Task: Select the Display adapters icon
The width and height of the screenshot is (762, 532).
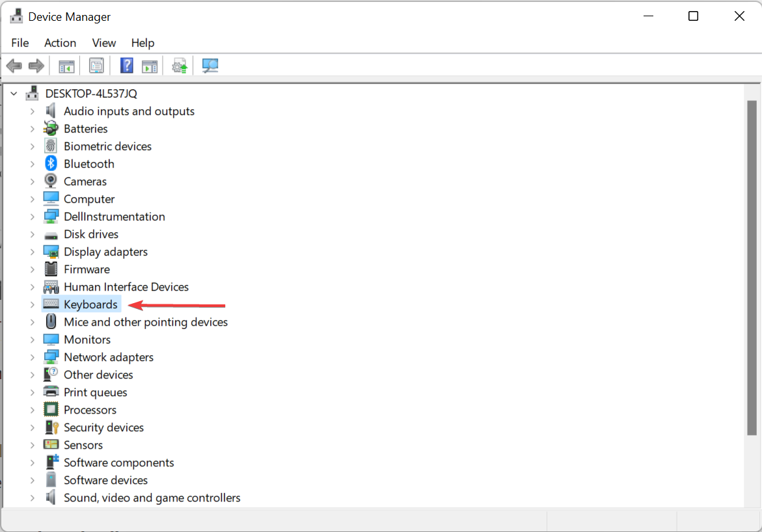Action: point(51,251)
